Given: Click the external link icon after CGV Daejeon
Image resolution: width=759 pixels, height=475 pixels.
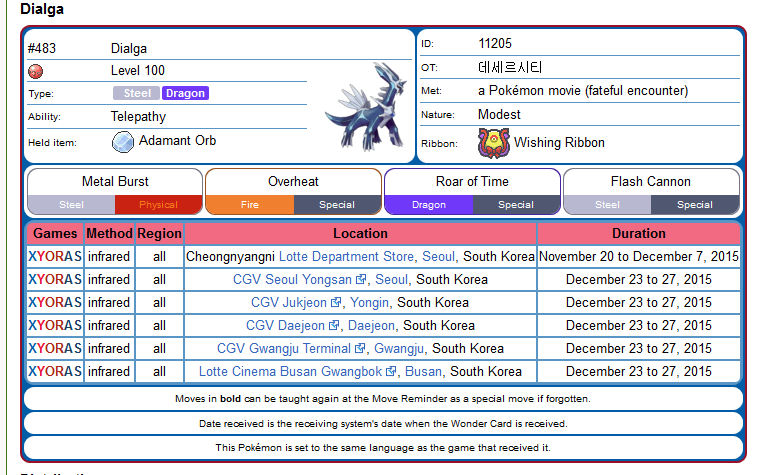Looking at the screenshot, I should pyautogui.click(x=334, y=325).
